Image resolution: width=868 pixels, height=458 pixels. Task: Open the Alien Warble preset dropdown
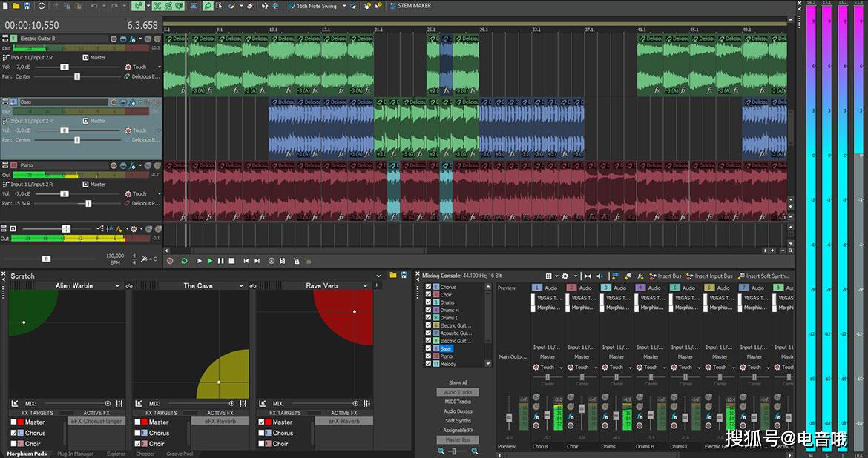(x=117, y=286)
